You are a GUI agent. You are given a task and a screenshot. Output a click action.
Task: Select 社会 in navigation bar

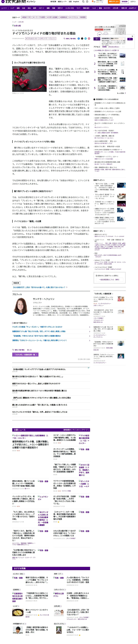[x=24, y=8]
